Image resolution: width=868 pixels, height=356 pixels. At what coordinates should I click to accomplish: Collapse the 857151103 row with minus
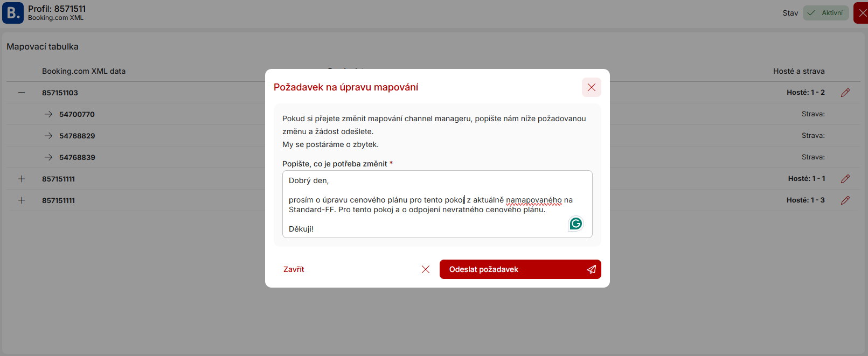[22, 93]
